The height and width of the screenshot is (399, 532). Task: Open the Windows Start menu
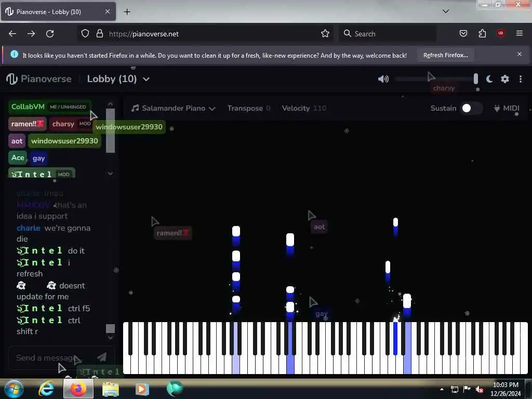[14, 389]
